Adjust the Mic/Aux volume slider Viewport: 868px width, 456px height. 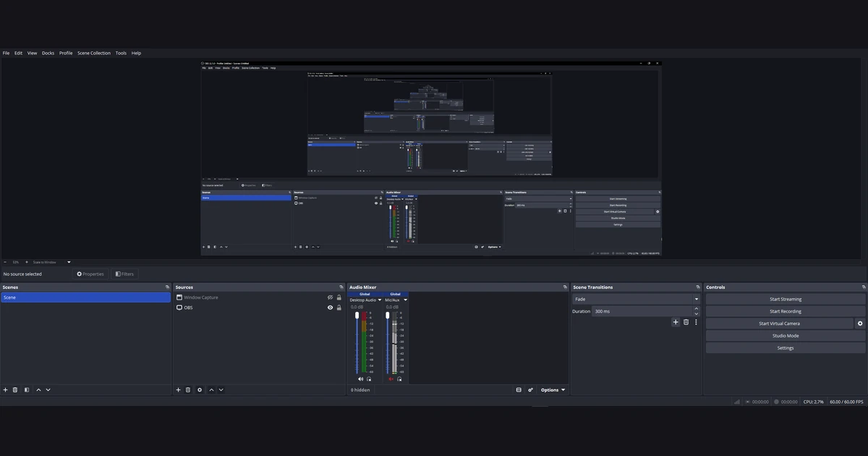[x=387, y=343]
